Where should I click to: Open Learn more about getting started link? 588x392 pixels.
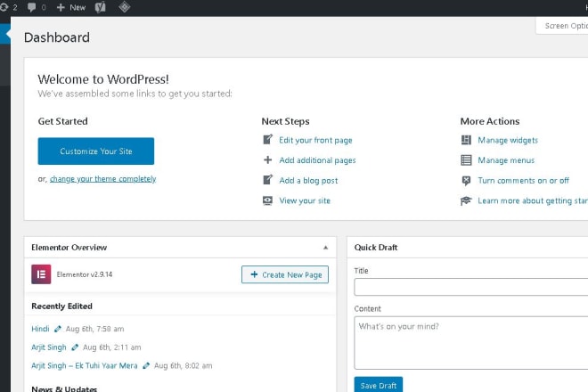tap(533, 201)
